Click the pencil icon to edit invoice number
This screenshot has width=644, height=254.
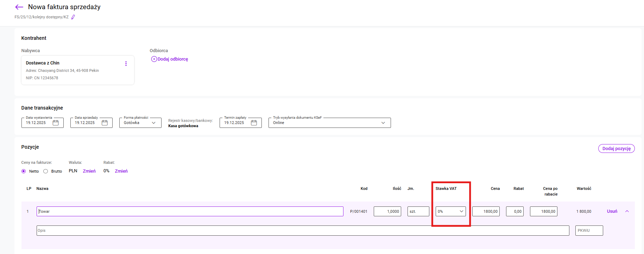[73, 17]
